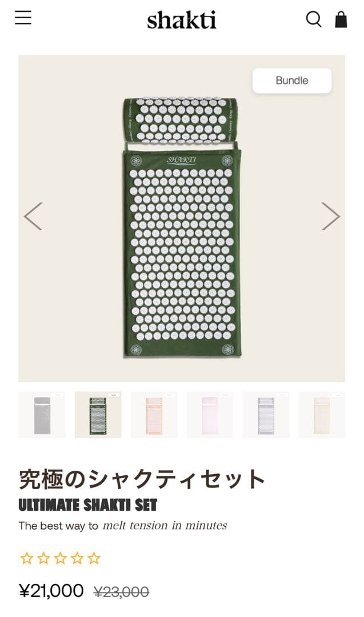Choose the pink mat thumbnail

(x=210, y=415)
